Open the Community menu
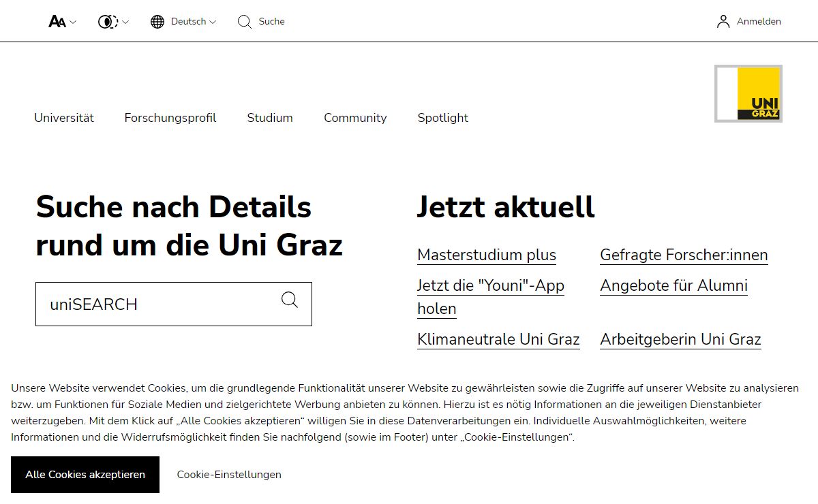818x504 pixels. pyautogui.click(x=355, y=118)
